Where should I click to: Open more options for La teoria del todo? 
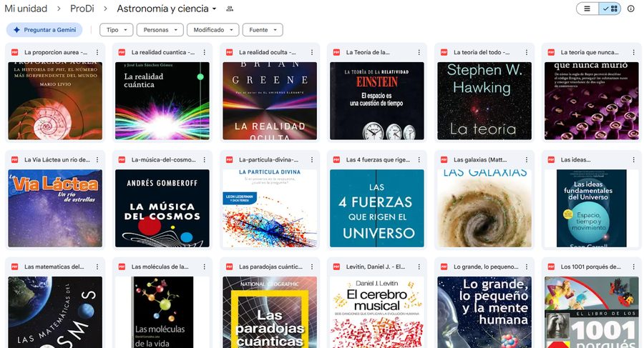527,53
